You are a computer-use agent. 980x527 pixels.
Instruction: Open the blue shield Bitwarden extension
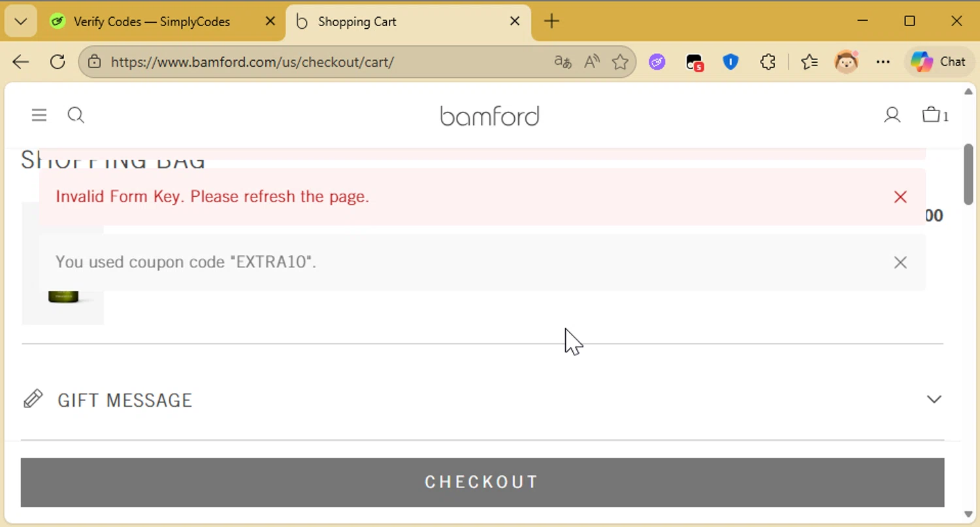tap(730, 62)
